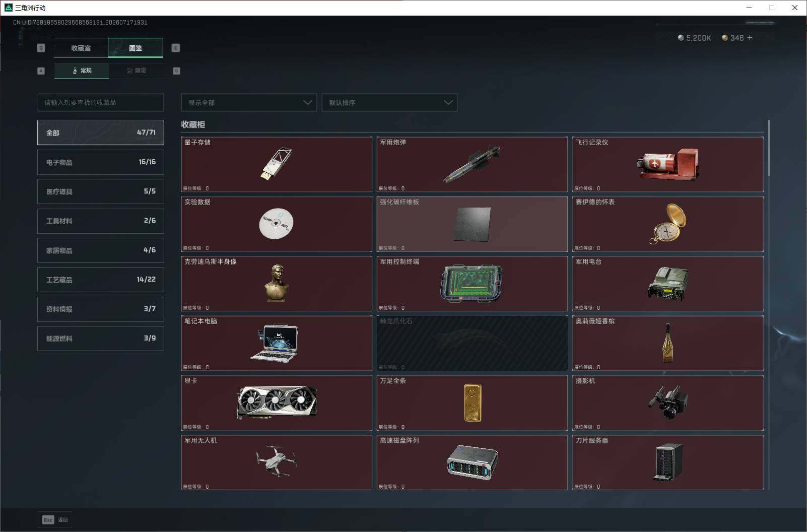Click the plus icon next to 346
Image resolution: width=807 pixels, height=532 pixels.
(x=750, y=38)
